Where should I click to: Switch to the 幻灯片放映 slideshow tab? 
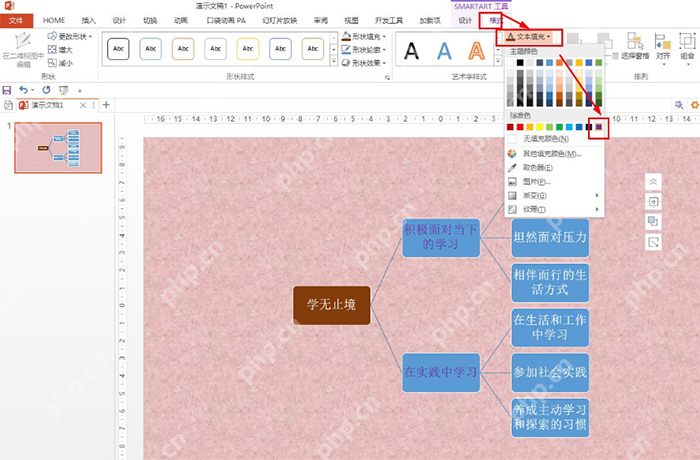pos(280,21)
